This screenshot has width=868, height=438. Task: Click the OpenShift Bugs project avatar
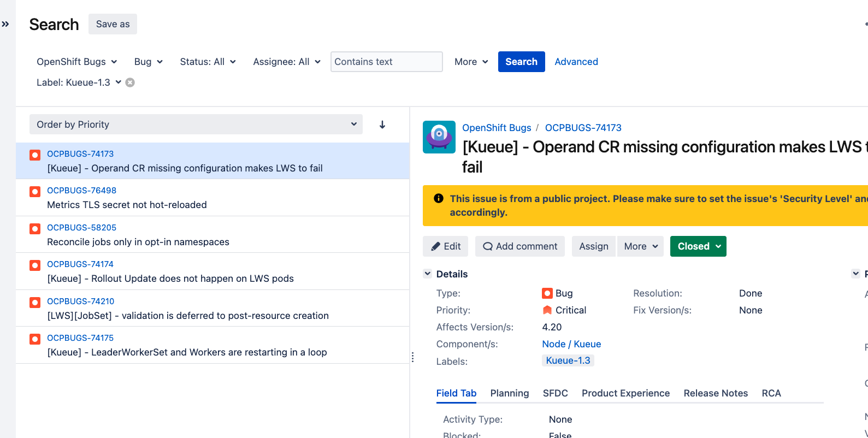[x=439, y=137]
